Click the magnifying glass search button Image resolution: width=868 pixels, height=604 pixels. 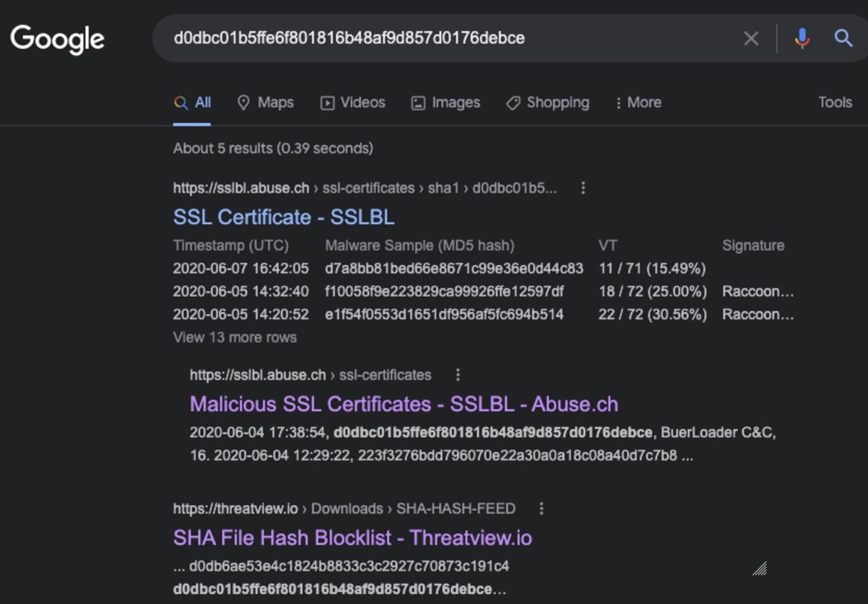pos(843,38)
